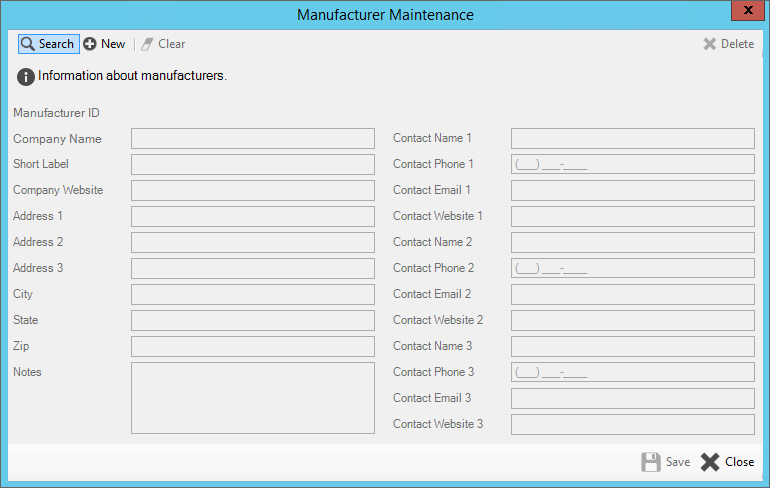Click the Notes label
The image size is (770, 488).
tap(27, 372)
